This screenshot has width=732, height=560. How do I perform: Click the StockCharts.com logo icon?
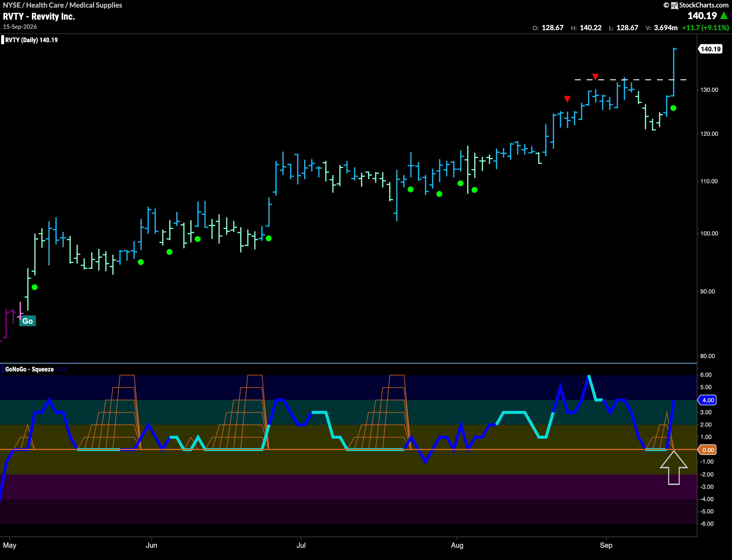pyautogui.click(x=674, y=5)
